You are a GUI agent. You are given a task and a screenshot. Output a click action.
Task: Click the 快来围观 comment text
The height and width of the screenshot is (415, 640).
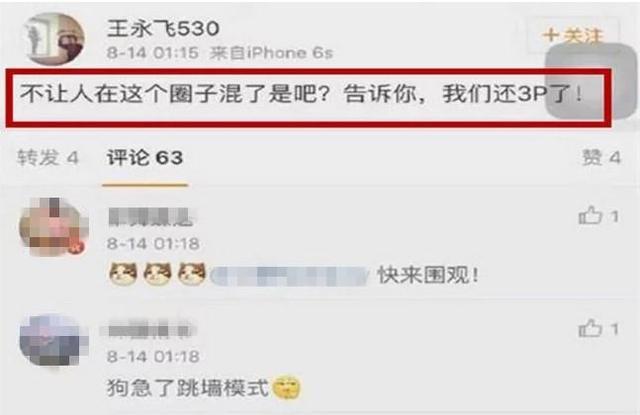[428, 275]
